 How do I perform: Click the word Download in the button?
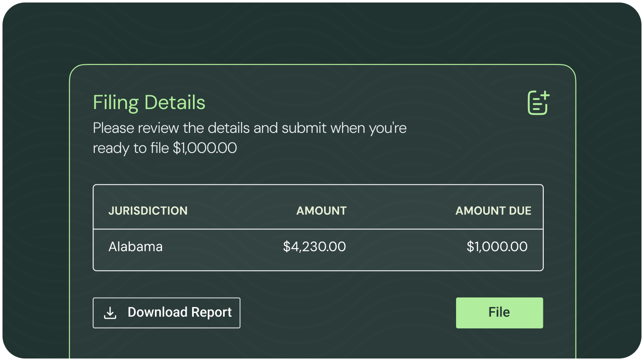click(157, 312)
